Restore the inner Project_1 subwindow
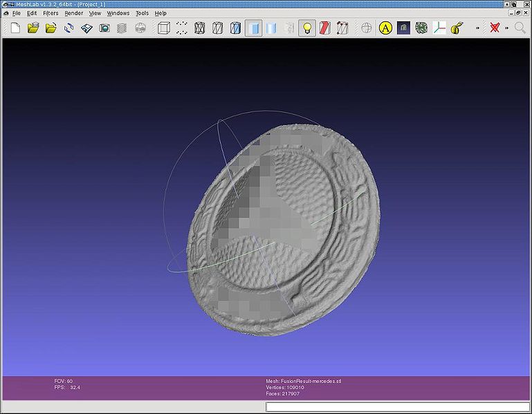Screen dimensions: 532x414 (x=518, y=13)
